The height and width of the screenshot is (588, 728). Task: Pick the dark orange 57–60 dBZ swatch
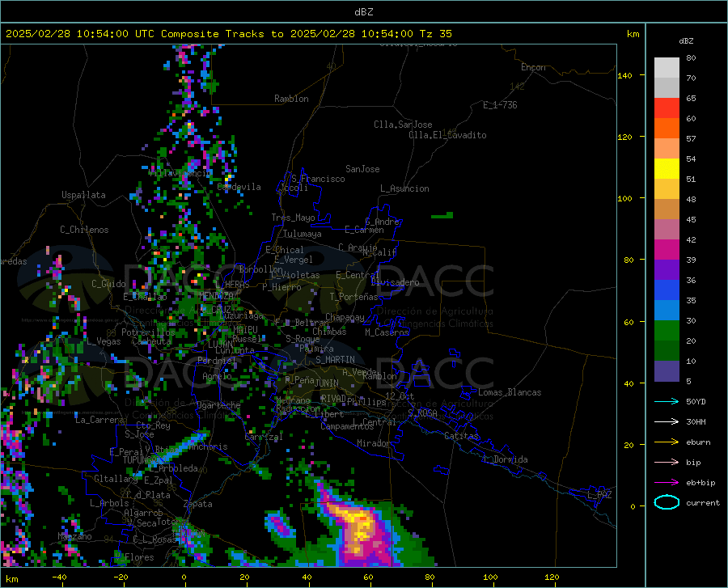(x=667, y=129)
